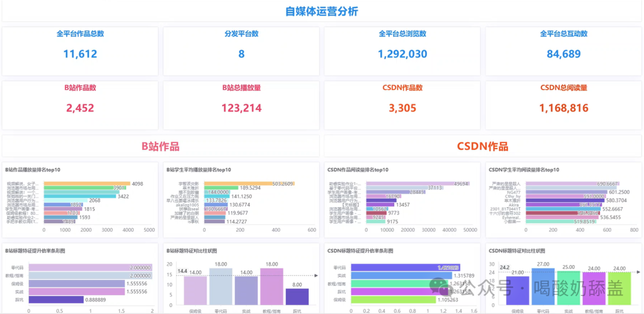Click the B站 踩坑 column labeled 8.00
This screenshot has height=314, width=644.
tap(297, 297)
